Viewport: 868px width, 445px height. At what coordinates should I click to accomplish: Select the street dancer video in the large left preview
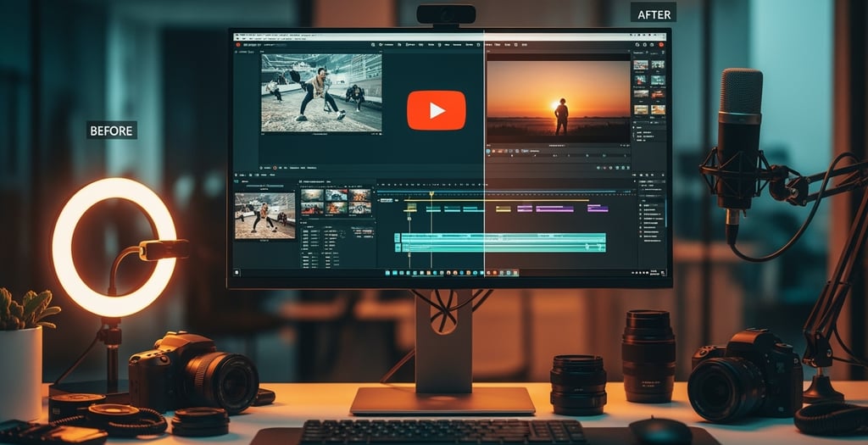tap(321, 92)
